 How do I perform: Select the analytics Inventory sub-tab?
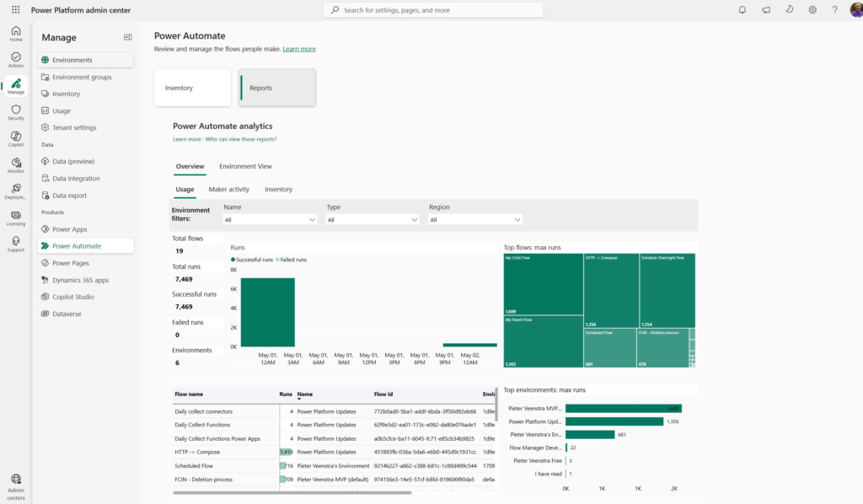pos(278,190)
